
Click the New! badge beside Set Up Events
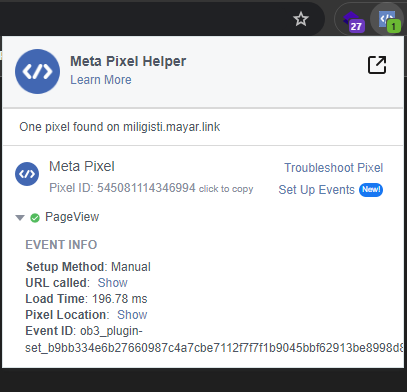[371, 190]
